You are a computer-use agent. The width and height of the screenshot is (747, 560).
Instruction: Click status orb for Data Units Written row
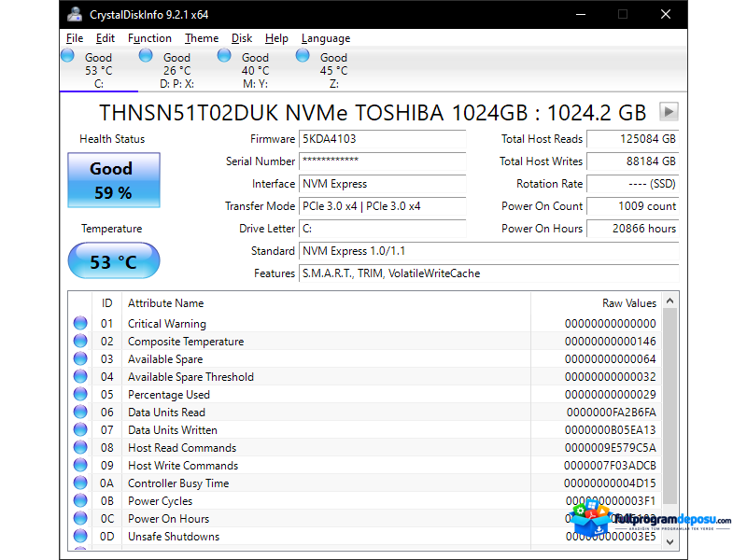tap(80, 429)
